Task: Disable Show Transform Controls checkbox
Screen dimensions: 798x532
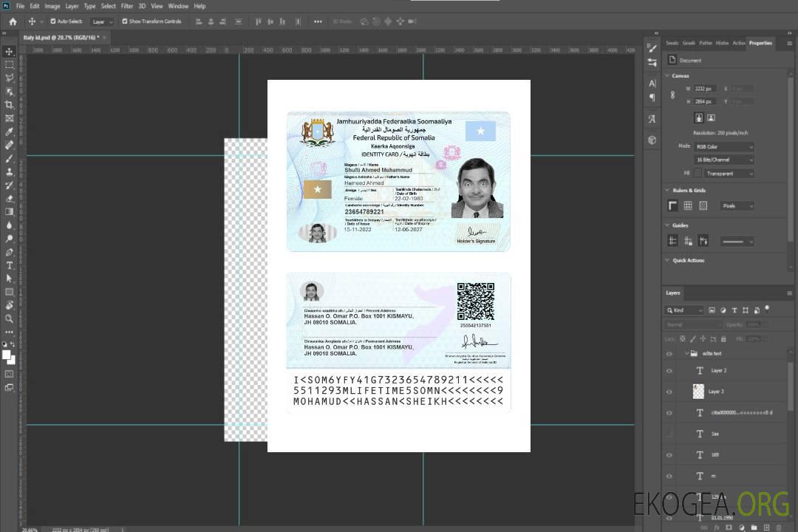Action: pos(125,21)
